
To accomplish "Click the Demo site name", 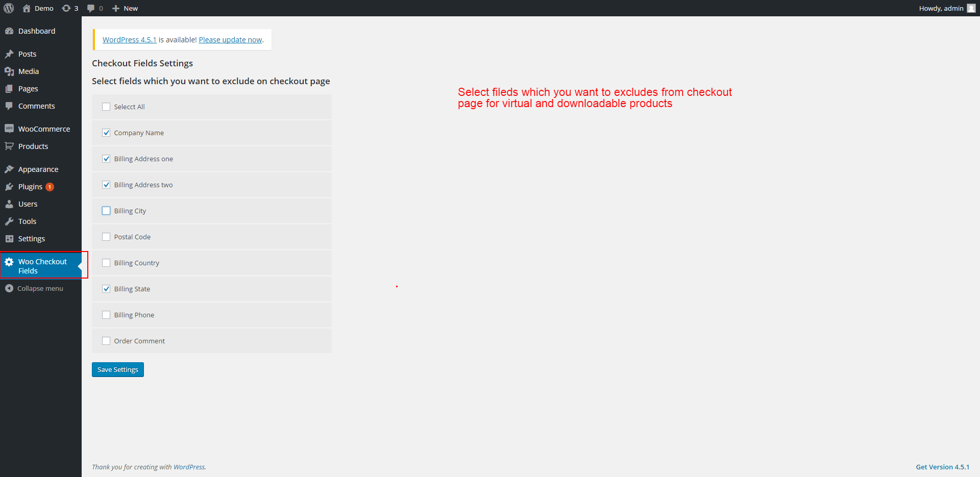I will tap(44, 8).
